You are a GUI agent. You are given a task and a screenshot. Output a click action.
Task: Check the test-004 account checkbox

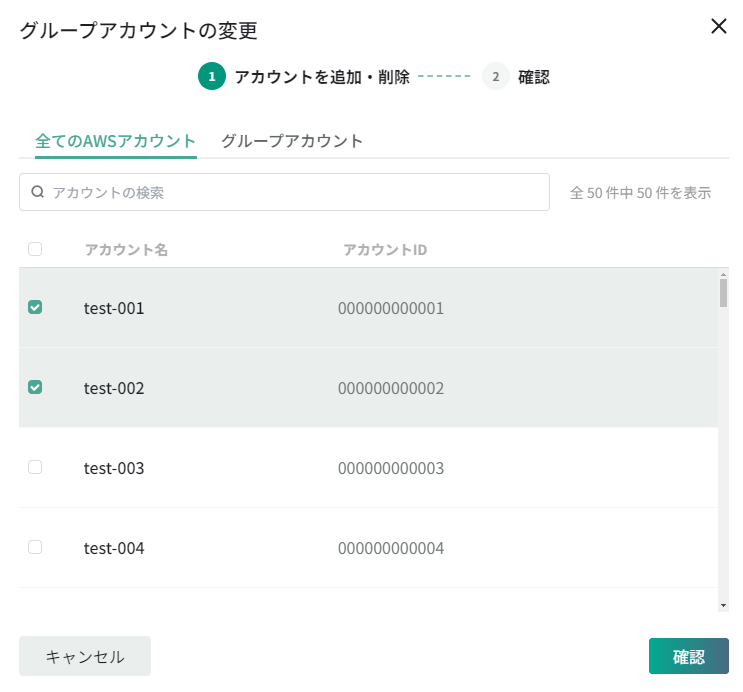click(35, 547)
